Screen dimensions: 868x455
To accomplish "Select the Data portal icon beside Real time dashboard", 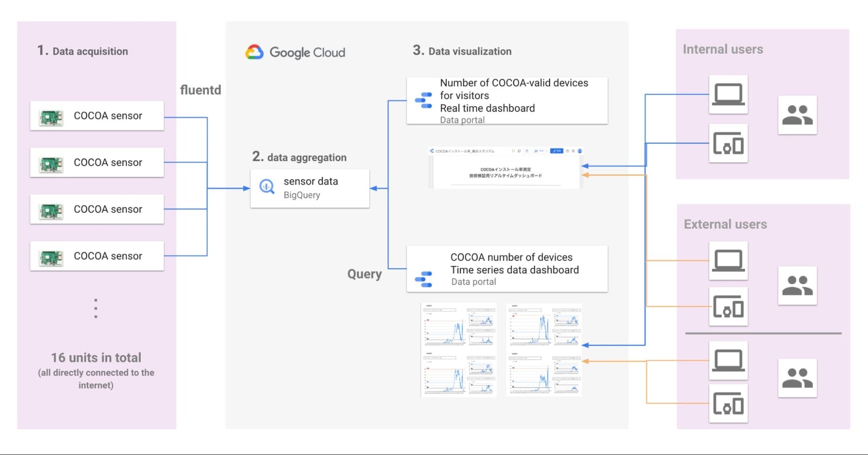I will pos(424,100).
